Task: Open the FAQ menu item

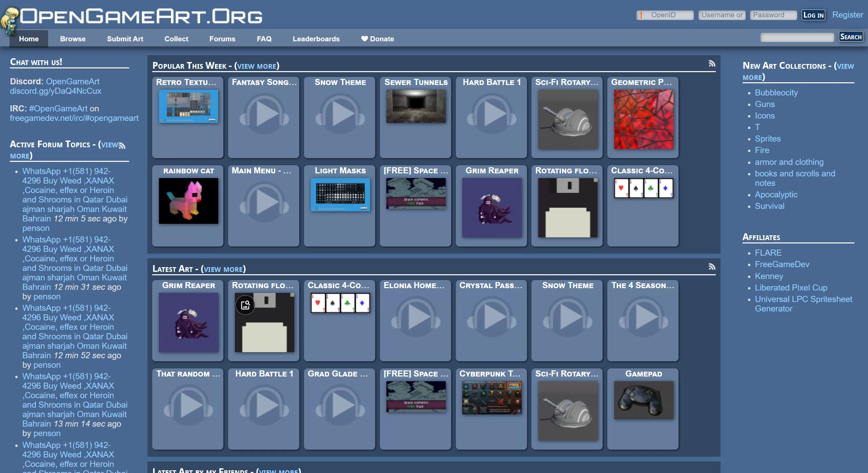Action: tap(264, 39)
